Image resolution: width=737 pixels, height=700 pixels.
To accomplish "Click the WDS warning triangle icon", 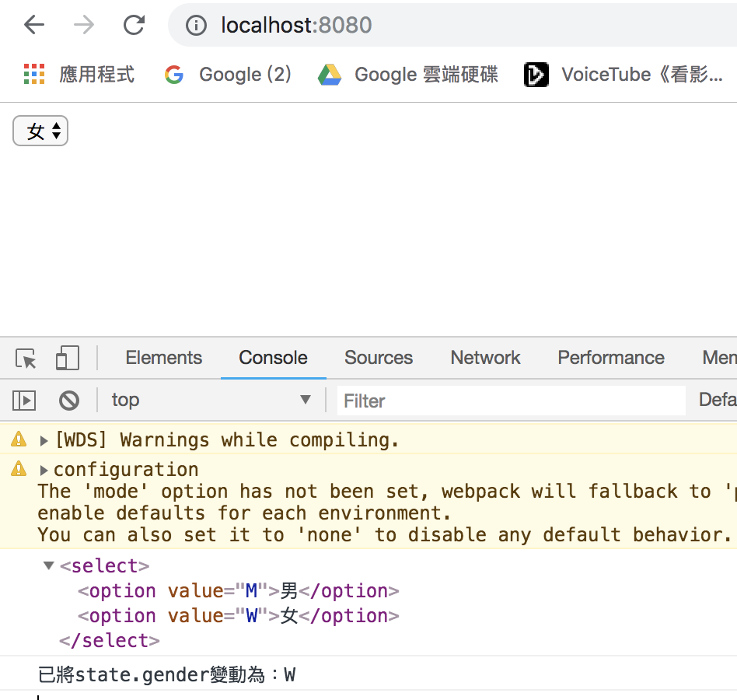I will [19, 439].
